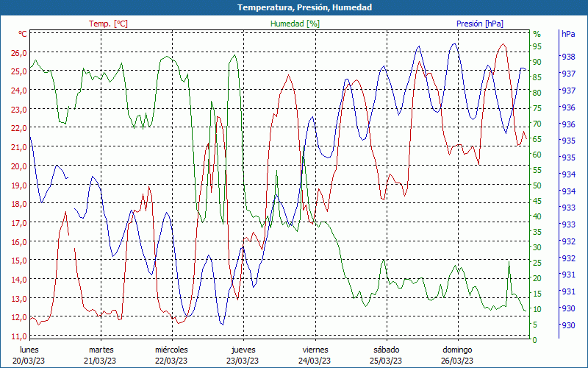Click the "jueves" day label
The image size is (588, 368).
click(243, 350)
